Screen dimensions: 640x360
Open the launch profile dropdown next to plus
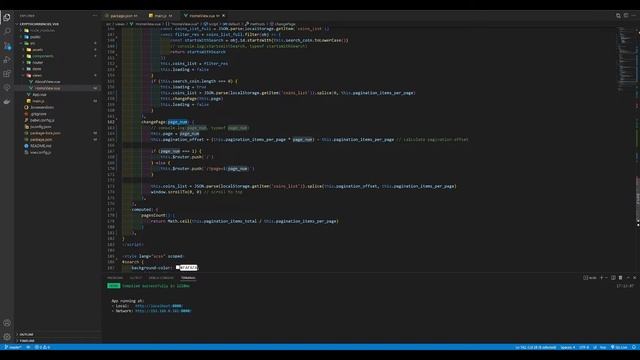click(606, 278)
